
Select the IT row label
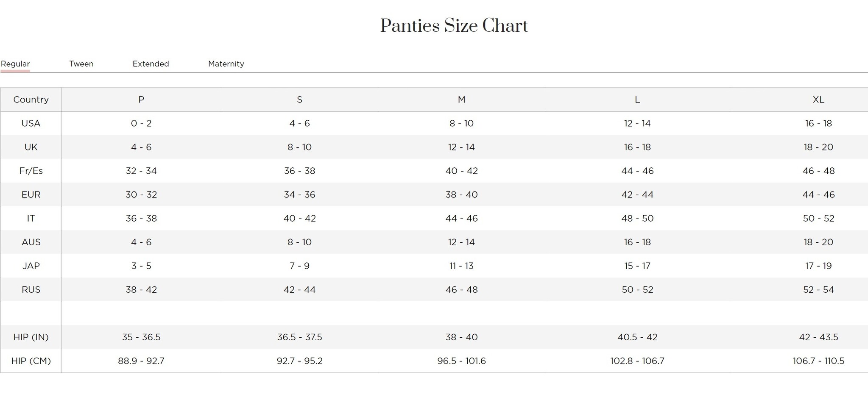[31, 218]
